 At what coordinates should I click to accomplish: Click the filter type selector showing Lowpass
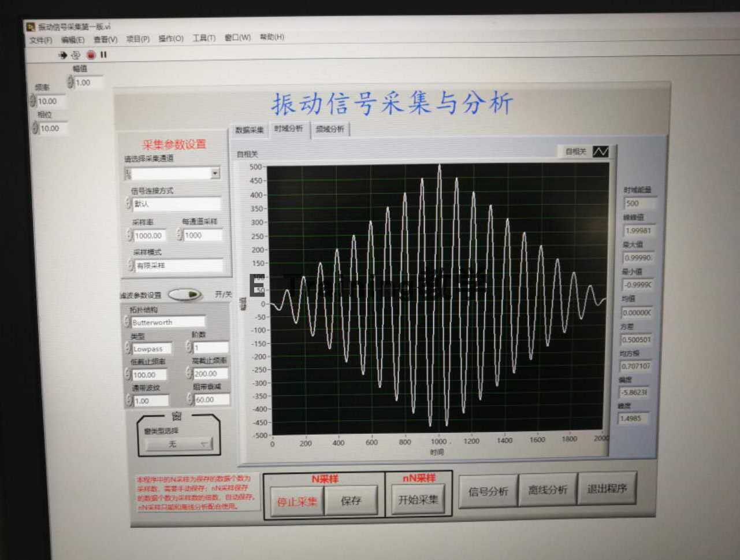[x=151, y=349]
